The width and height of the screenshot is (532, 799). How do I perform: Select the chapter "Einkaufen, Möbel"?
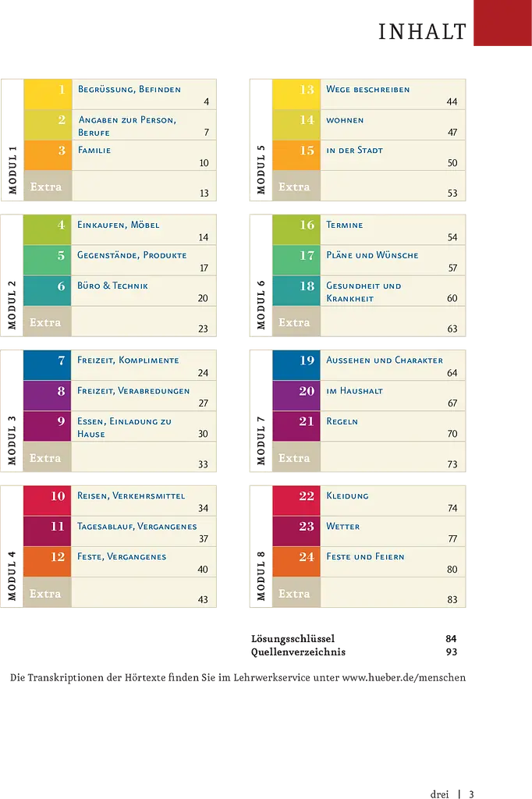point(119,225)
